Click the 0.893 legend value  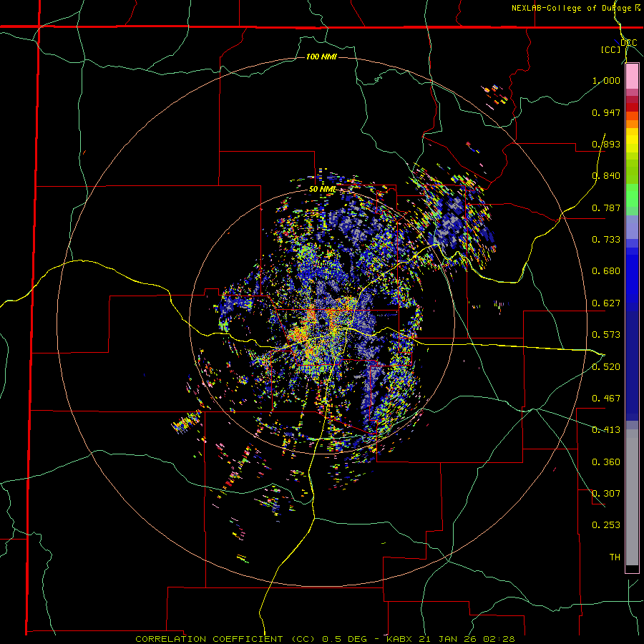coord(606,144)
